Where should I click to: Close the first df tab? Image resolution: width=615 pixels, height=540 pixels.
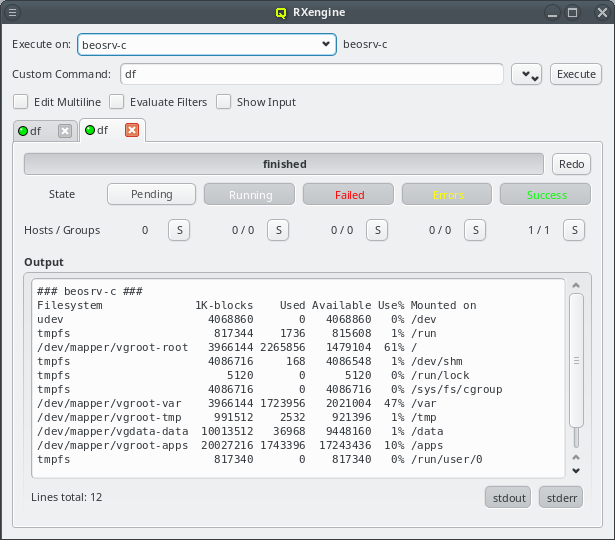[65, 131]
